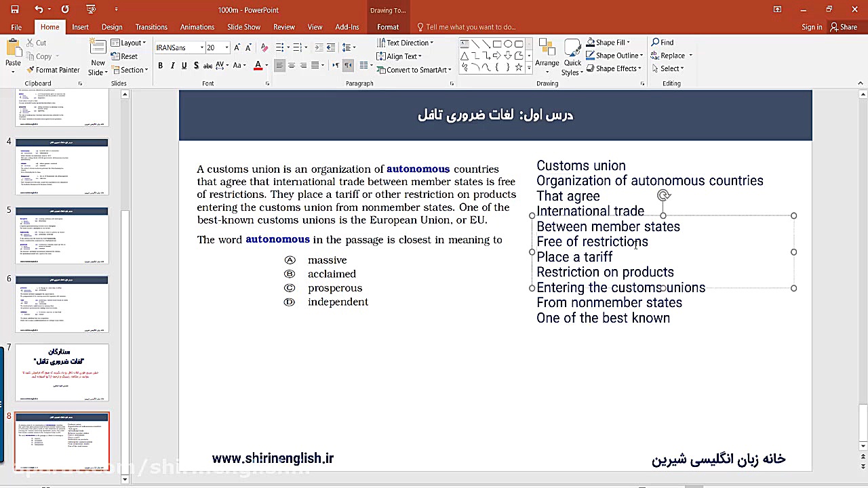The height and width of the screenshot is (488, 868).
Task: Toggle left text alignment
Action: [x=279, y=66]
